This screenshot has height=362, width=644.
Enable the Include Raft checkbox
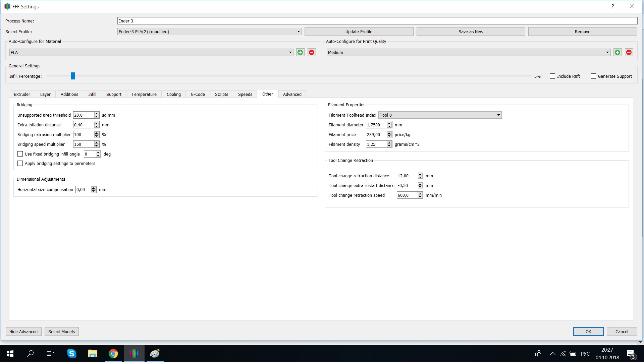(552, 76)
